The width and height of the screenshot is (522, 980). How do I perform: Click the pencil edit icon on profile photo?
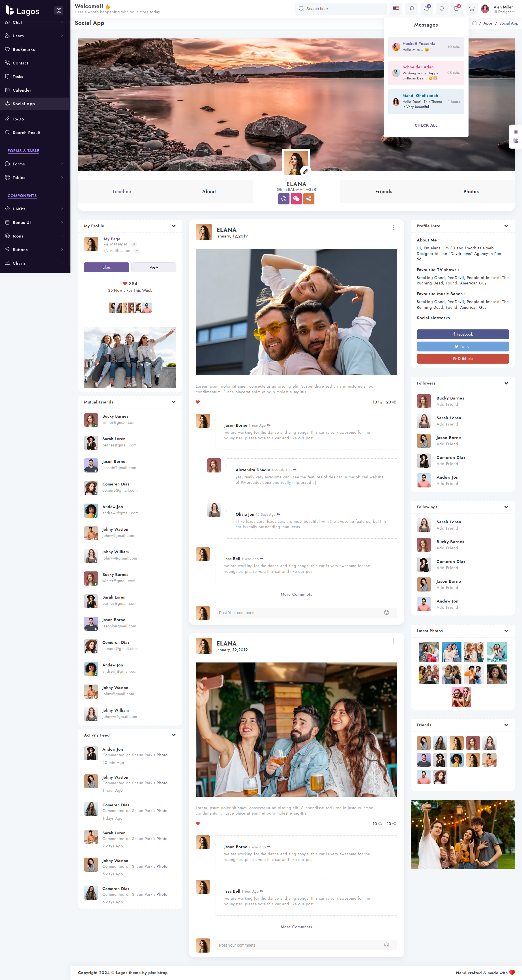(305, 171)
